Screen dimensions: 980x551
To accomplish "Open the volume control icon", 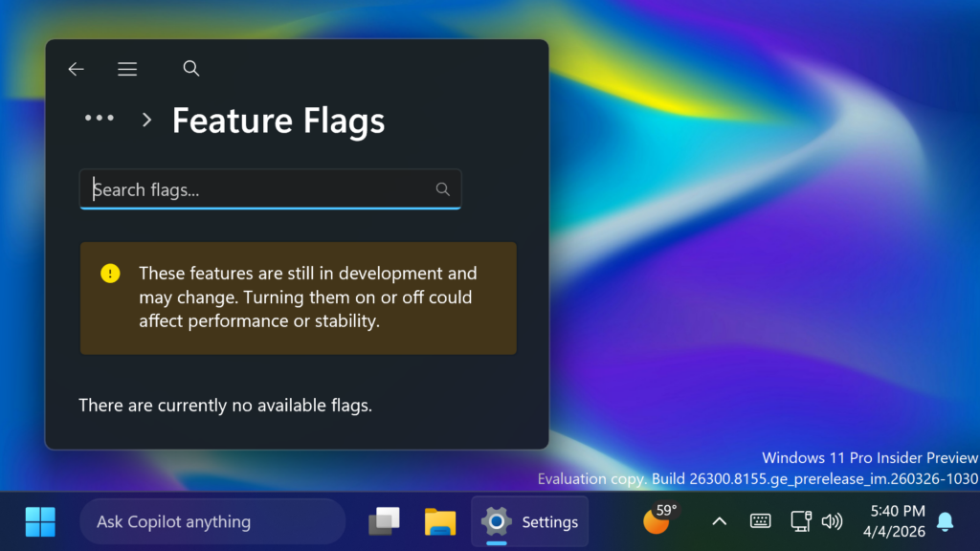I will point(832,521).
